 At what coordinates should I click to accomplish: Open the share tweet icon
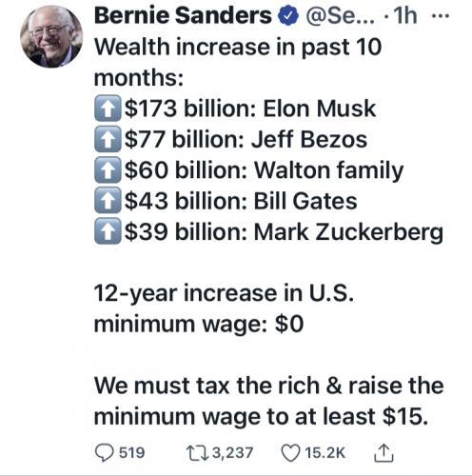383,453
